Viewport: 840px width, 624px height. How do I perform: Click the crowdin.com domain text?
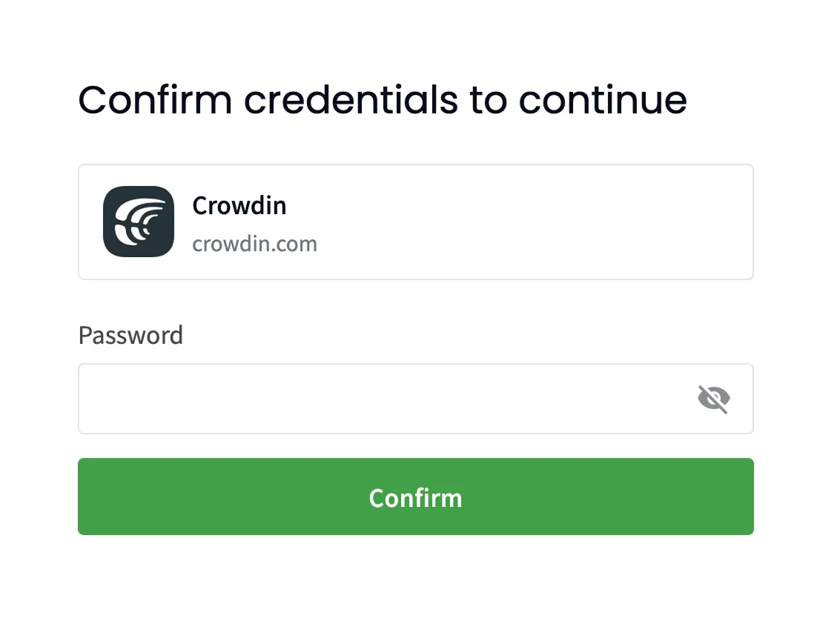(x=254, y=243)
